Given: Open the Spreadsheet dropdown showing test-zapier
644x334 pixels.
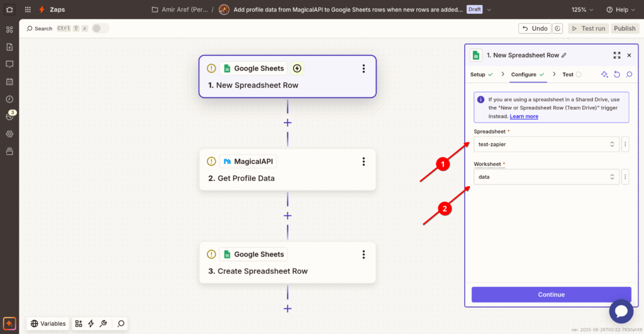Looking at the screenshot, I should pos(547,144).
